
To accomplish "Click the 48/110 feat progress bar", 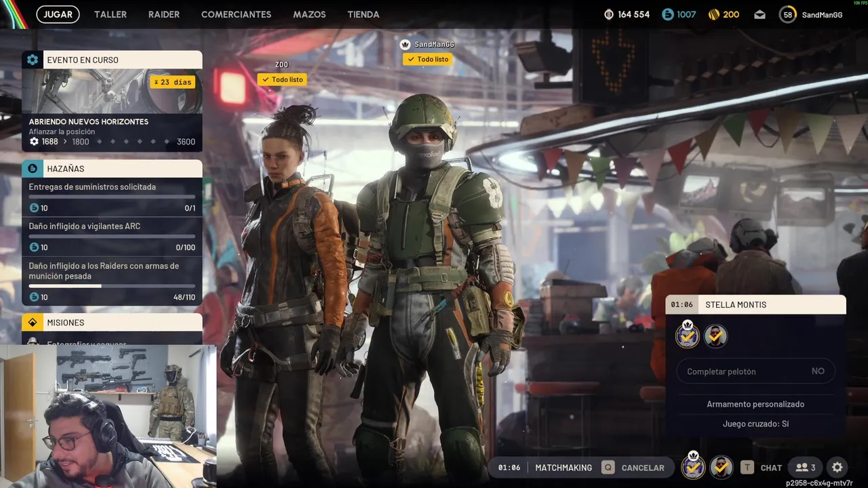I will click(x=112, y=286).
